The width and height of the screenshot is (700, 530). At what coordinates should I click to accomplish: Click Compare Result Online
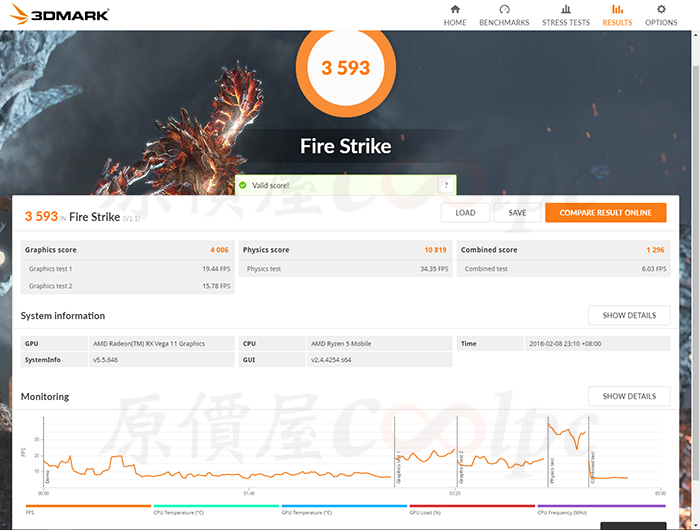click(605, 213)
